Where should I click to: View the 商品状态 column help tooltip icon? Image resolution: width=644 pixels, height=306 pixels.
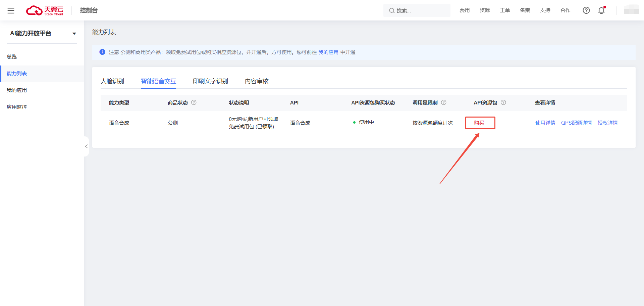[194, 102]
